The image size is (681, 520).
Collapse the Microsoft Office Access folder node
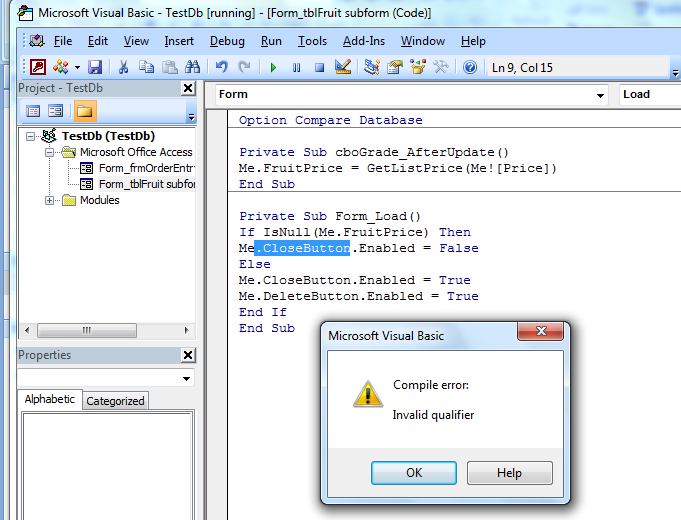point(50,152)
